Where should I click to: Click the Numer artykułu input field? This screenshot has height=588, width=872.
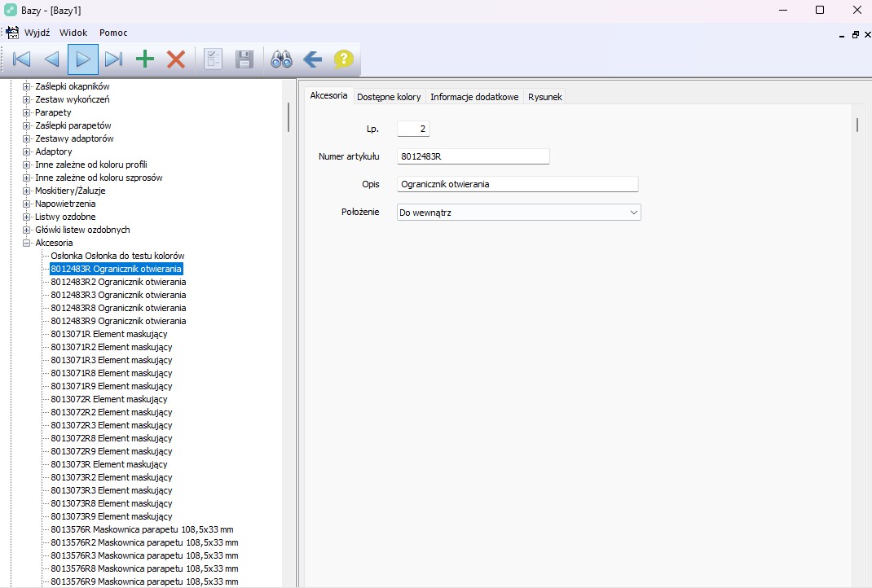[473, 156]
